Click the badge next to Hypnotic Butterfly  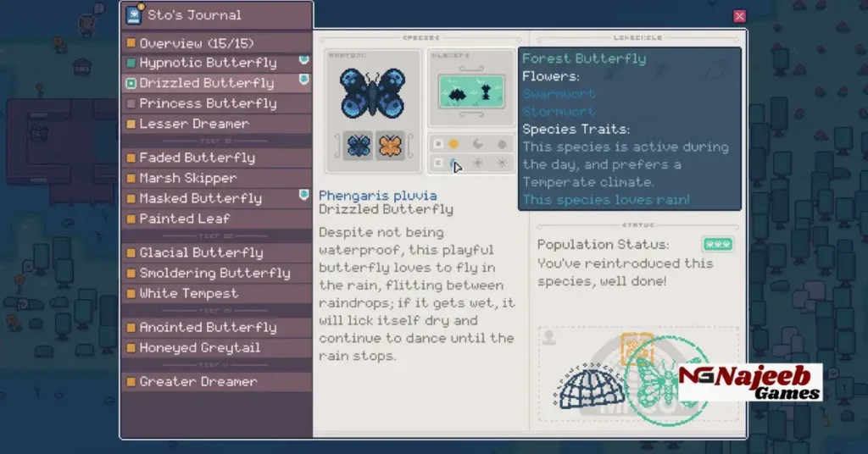(303, 62)
